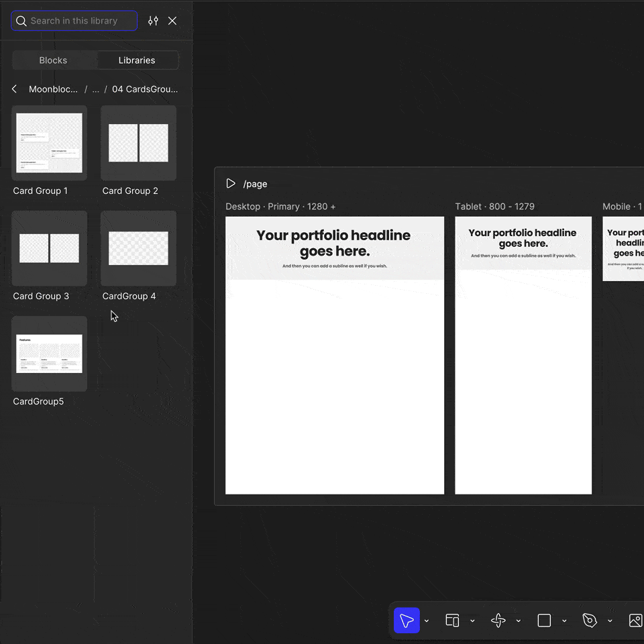
Task: Select the Move cursor tool
Action: click(407, 620)
